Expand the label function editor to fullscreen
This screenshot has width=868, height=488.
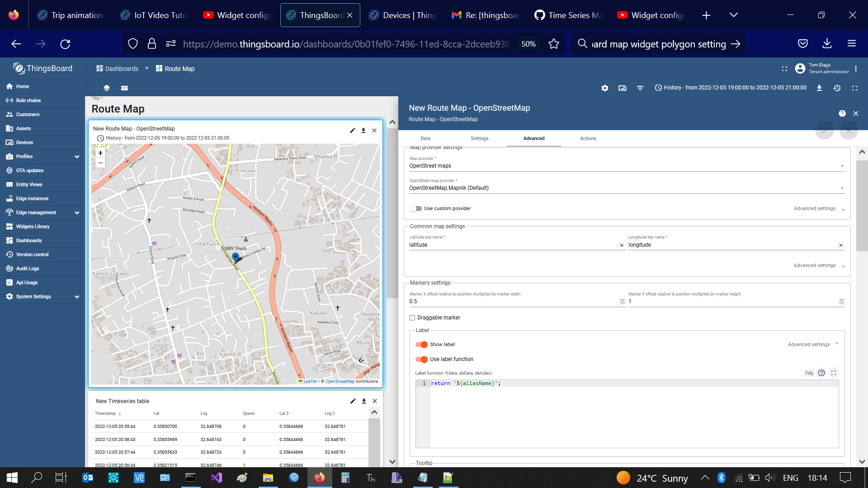pyautogui.click(x=833, y=373)
